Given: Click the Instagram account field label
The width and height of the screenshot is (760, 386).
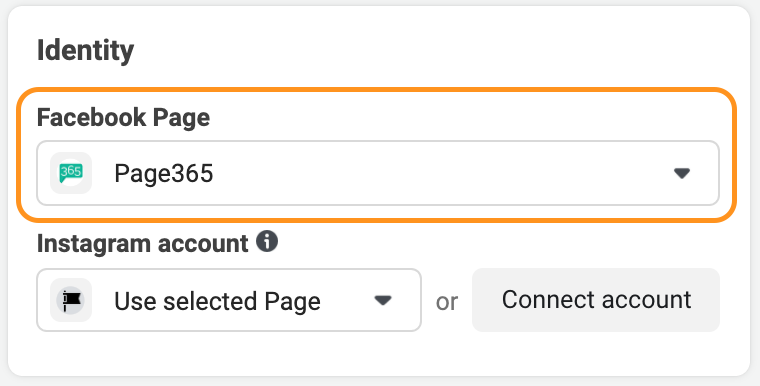Looking at the screenshot, I should 142,243.
